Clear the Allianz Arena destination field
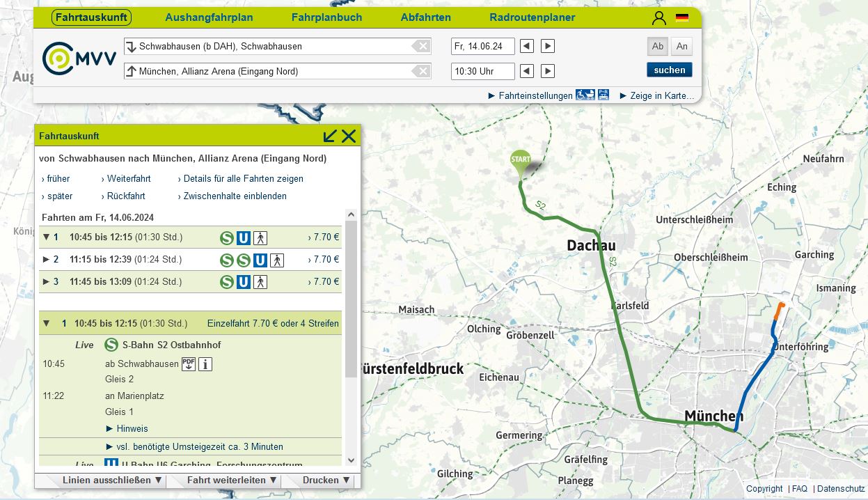This screenshot has height=500, width=868. (420, 71)
